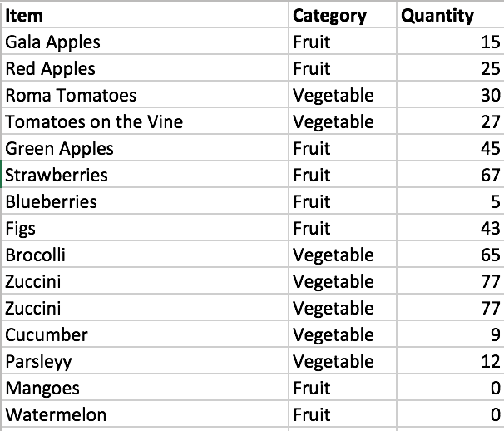The height and width of the screenshot is (431, 504).
Task: Click the quantity cell containing 45
Action: click(449, 148)
